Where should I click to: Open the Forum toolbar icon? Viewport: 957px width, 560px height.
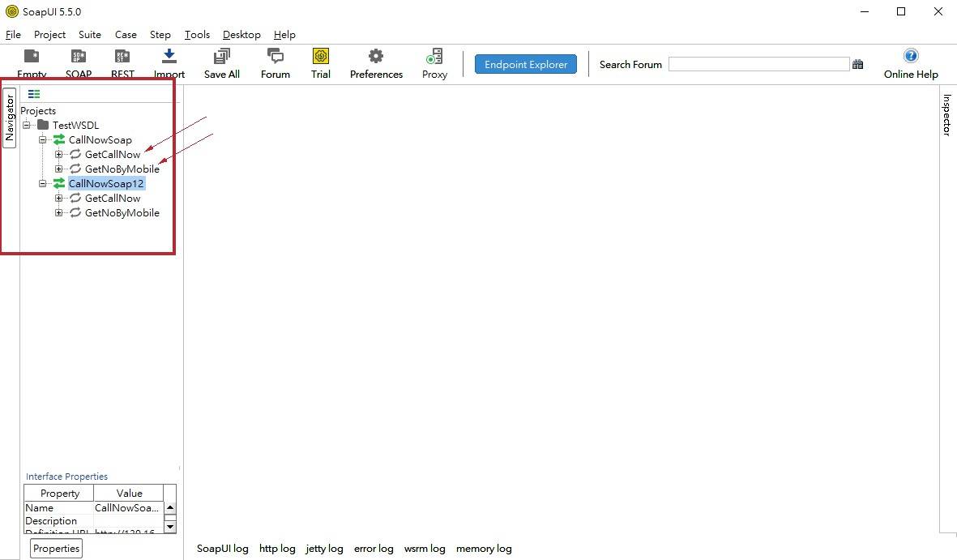[x=276, y=56]
